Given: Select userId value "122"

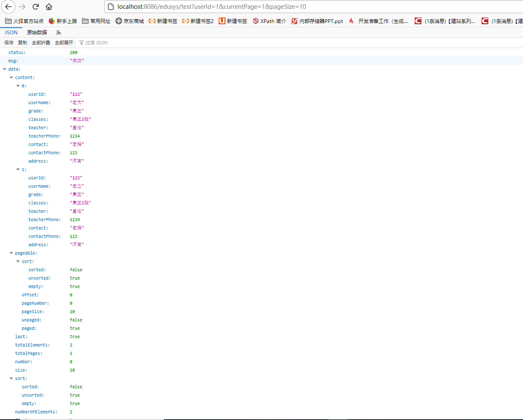Looking at the screenshot, I should pyautogui.click(x=76, y=94).
